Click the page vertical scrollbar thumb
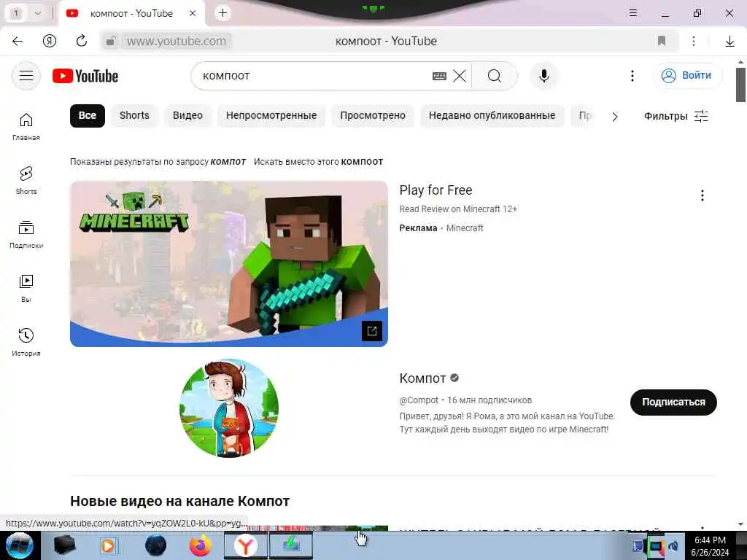This screenshot has width=747, height=560. pyautogui.click(x=740, y=85)
